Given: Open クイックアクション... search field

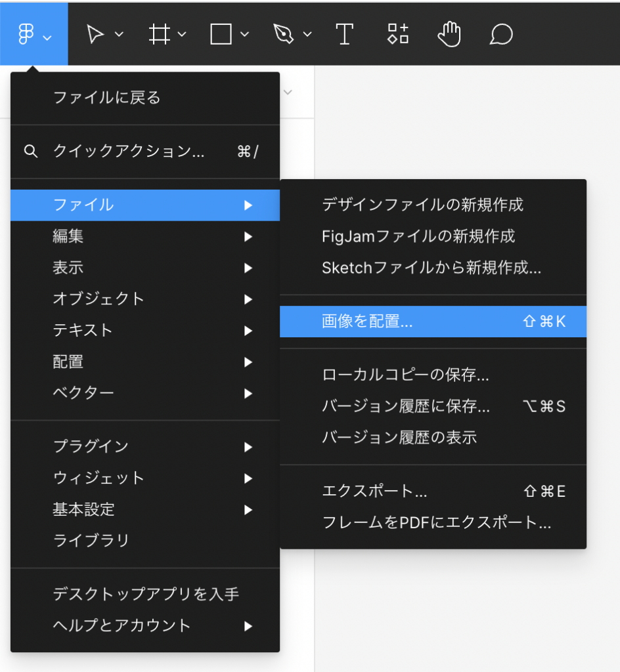Looking at the screenshot, I should [x=129, y=152].
